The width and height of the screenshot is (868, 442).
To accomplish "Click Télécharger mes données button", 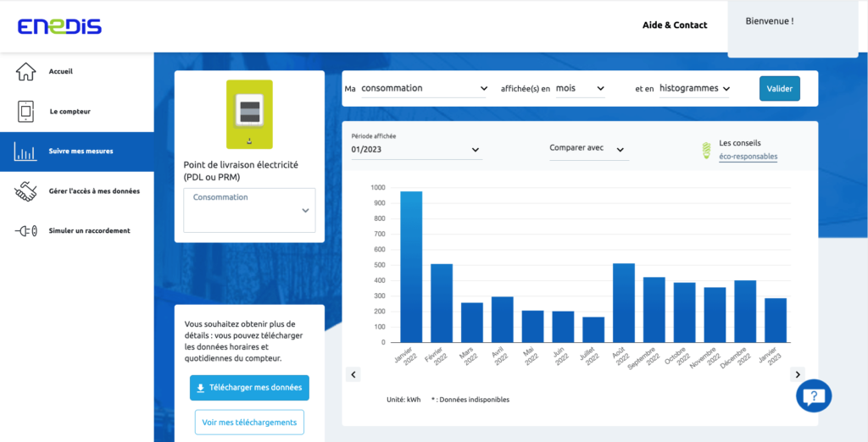I will click(x=250, y=389).
